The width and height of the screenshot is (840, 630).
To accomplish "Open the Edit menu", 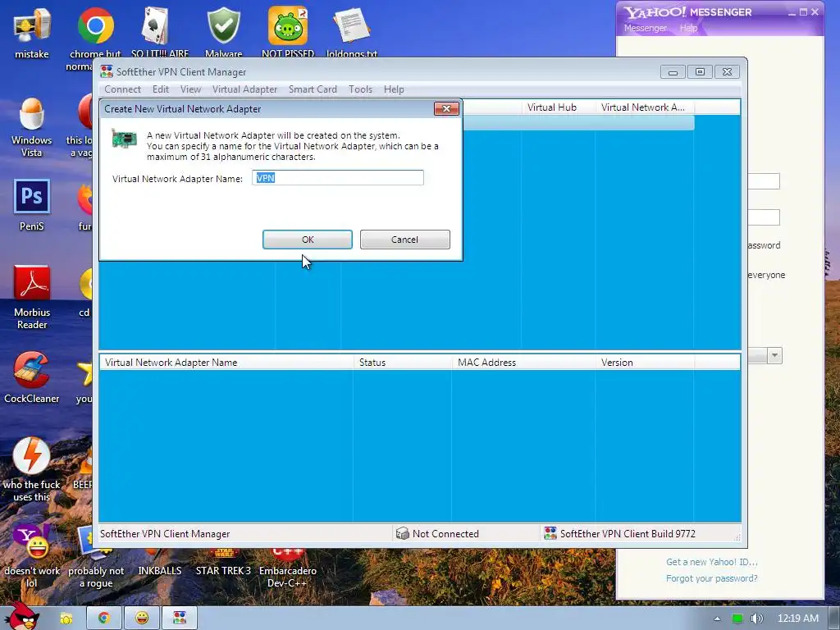I will point(161,89).
